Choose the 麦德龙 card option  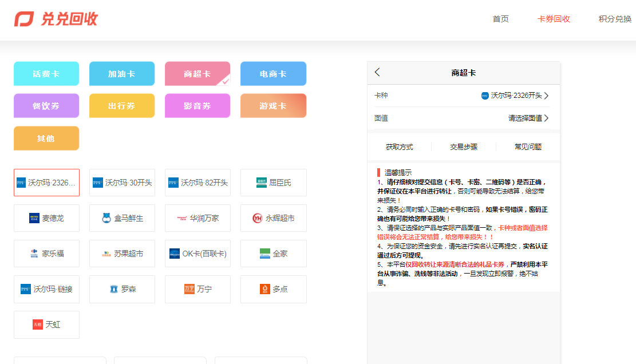tap(46, 218)
